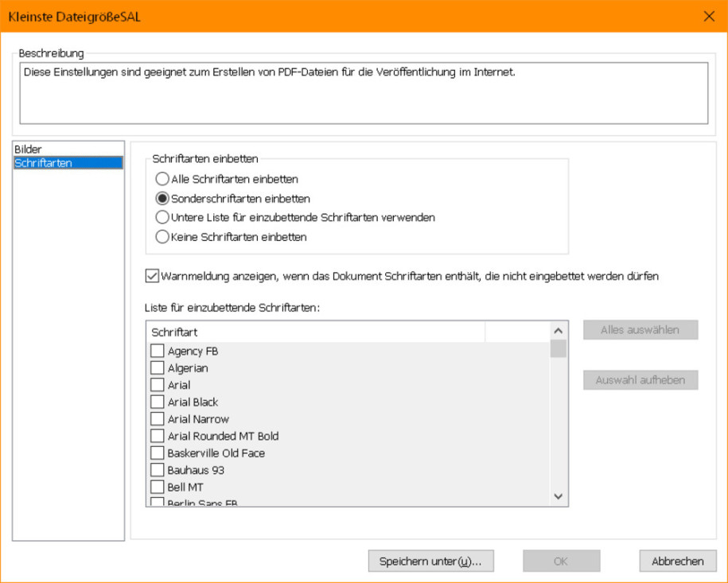This screenshot has height=583, width=728.
Task: Choose Keine Schriftarten einbetten option
Action: tap(162, 237)
